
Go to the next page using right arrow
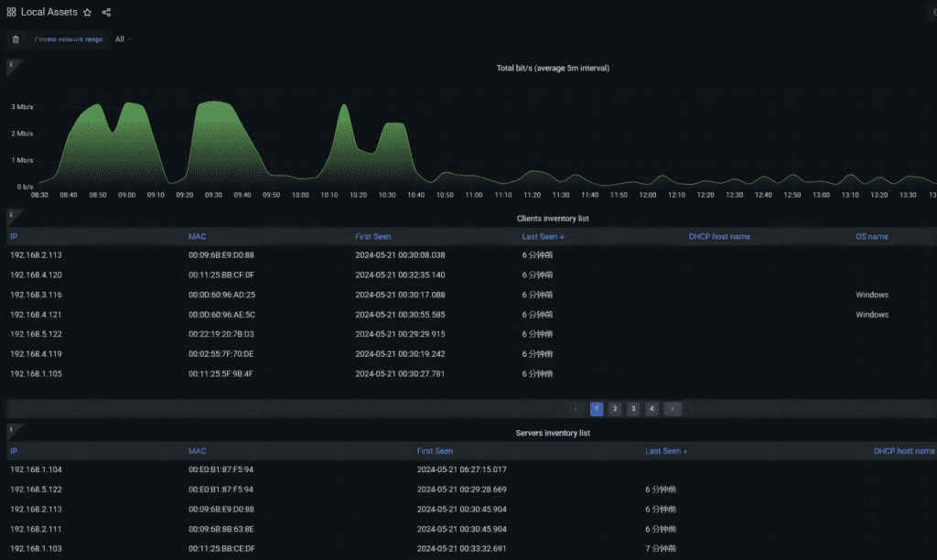(673, 409)
